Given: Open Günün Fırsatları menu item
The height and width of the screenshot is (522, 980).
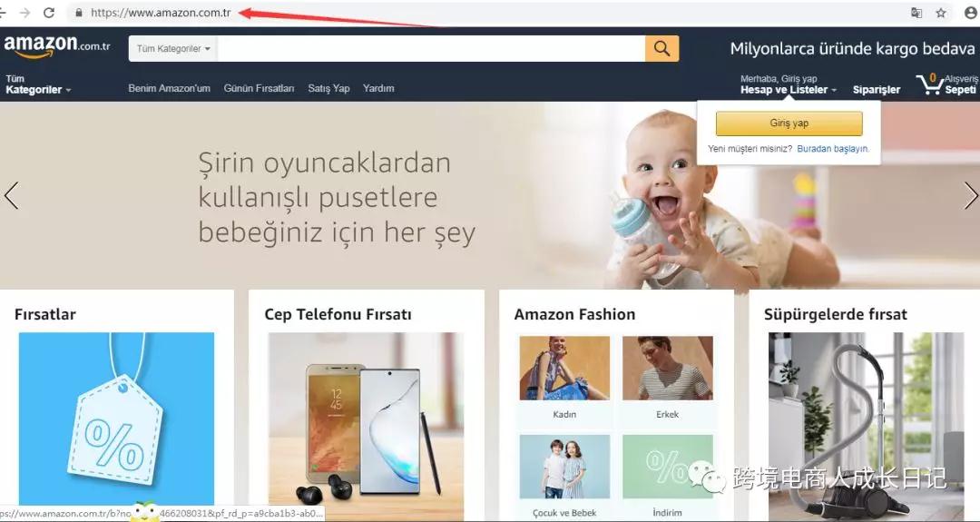Looking at the screenshot, I should [259, 88].
